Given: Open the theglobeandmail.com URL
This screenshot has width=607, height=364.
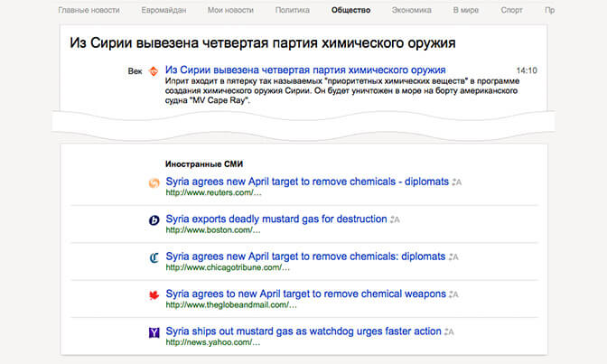Looking at the screenshot, I should tap(231, 305).
